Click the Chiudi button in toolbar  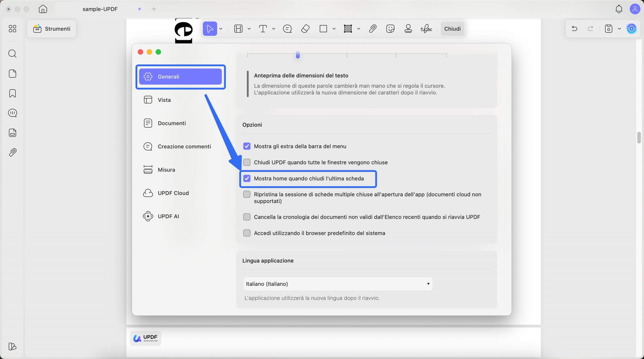pyautogui.click(x=452, y=29)
